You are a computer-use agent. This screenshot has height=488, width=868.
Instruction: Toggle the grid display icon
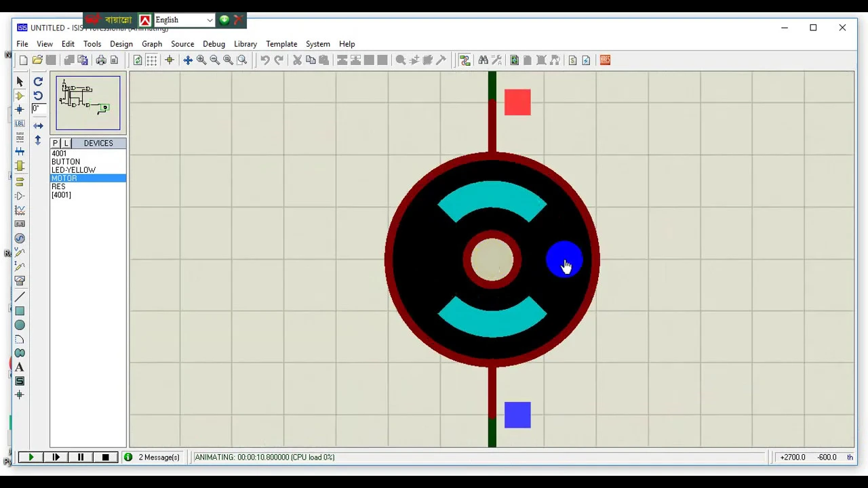click(x=151, y=60)
